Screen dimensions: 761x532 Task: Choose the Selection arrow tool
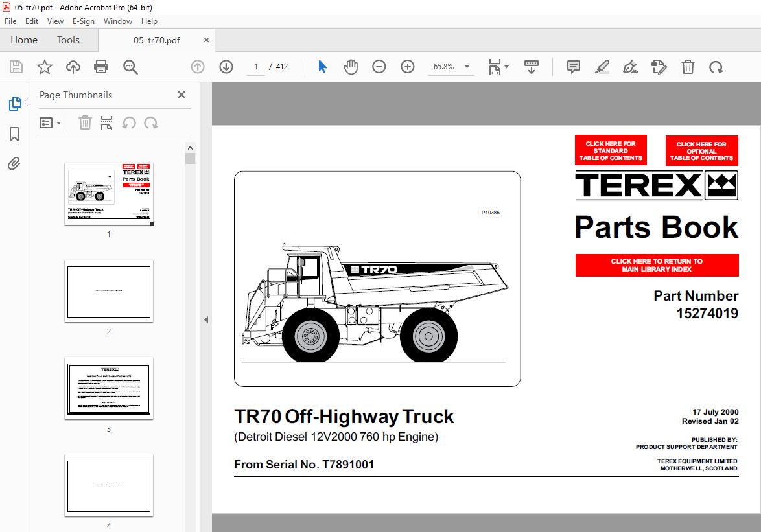point(322,67)
